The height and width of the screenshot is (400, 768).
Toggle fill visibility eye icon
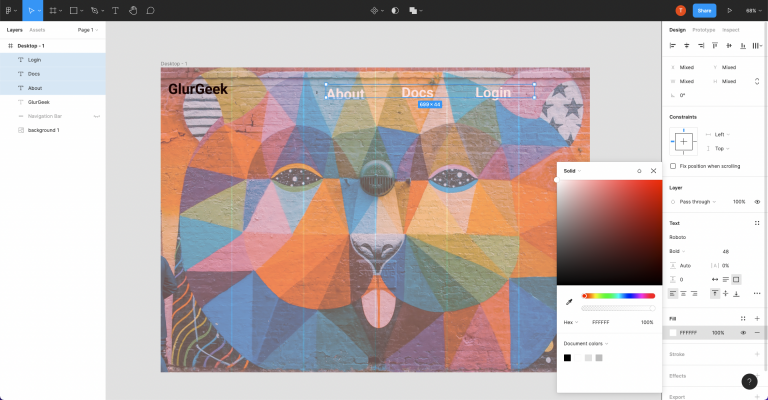[743, 332]
